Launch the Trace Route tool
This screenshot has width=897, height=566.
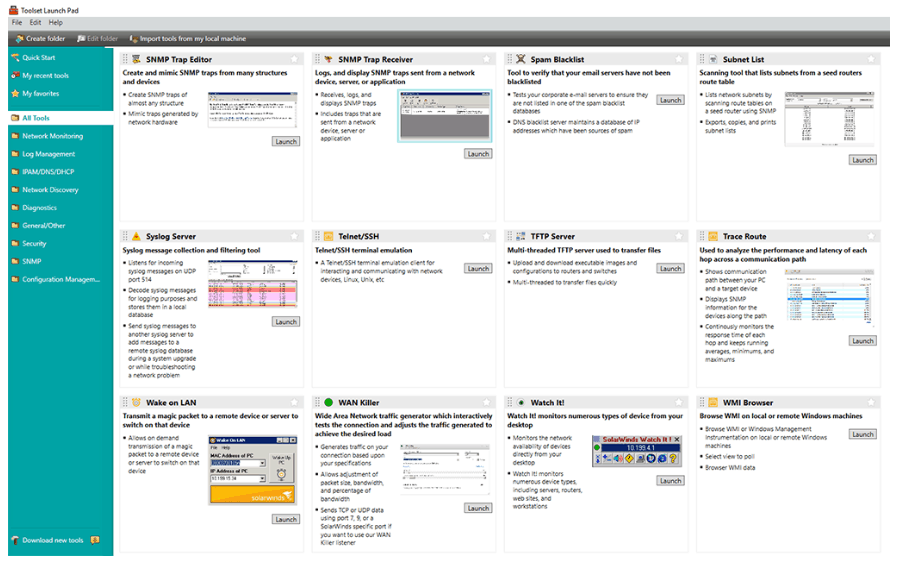coord(863,341)
